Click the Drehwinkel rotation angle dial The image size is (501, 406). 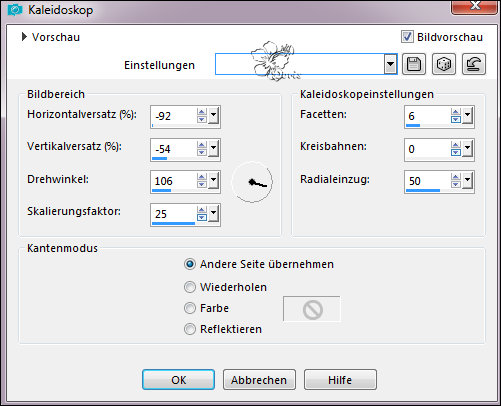(x=252, y=182)
